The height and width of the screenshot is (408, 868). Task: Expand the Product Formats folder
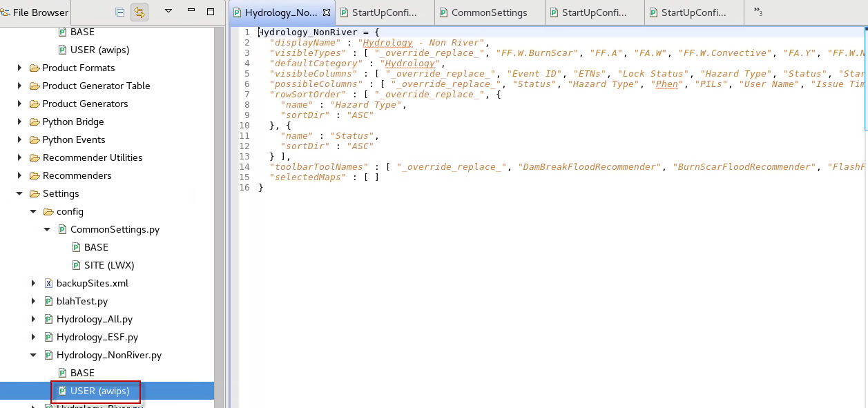tap(19, 68)
